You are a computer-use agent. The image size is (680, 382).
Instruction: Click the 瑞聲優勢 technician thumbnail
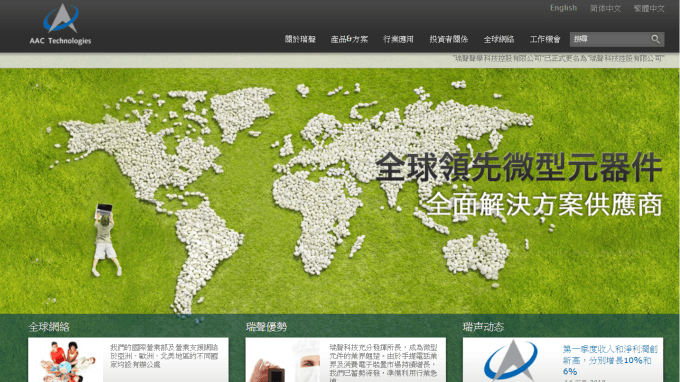285,361
